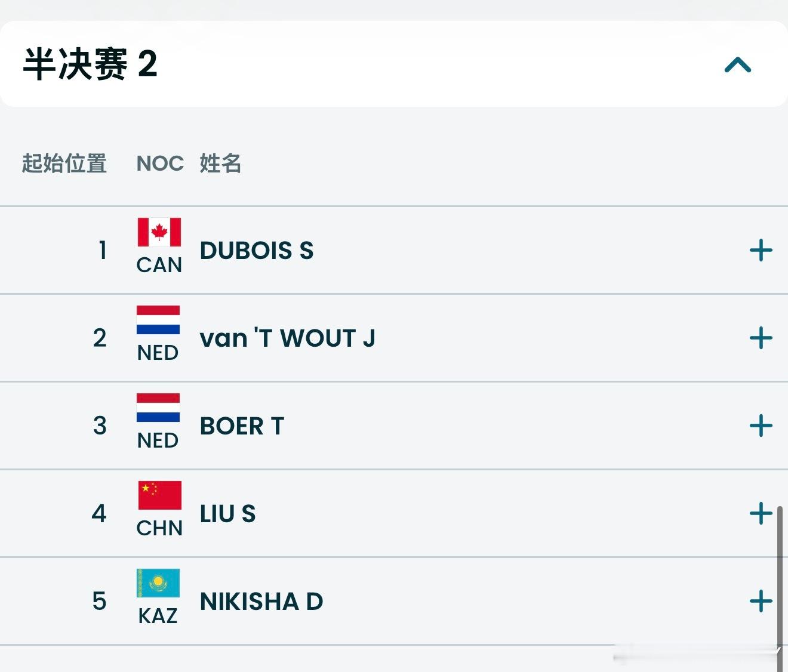Screen dimensions: 788x672
Task: Click the NOC column header
Action: 160,163
